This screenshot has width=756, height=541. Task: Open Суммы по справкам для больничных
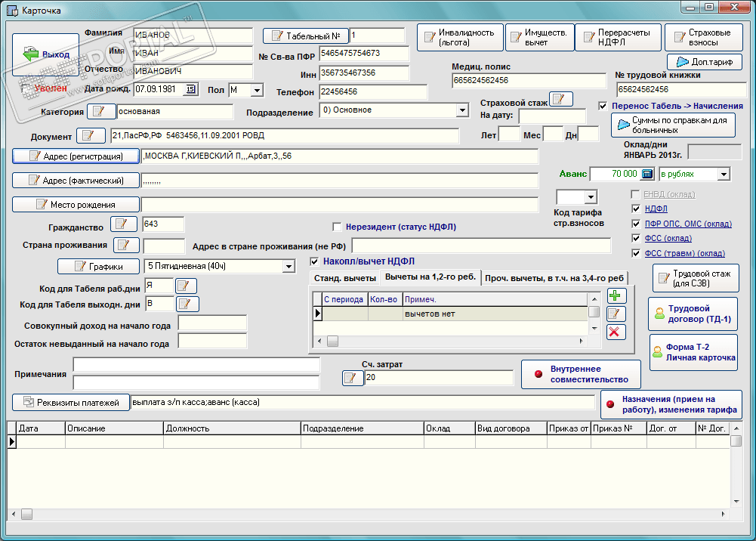(x=673, y=125)
